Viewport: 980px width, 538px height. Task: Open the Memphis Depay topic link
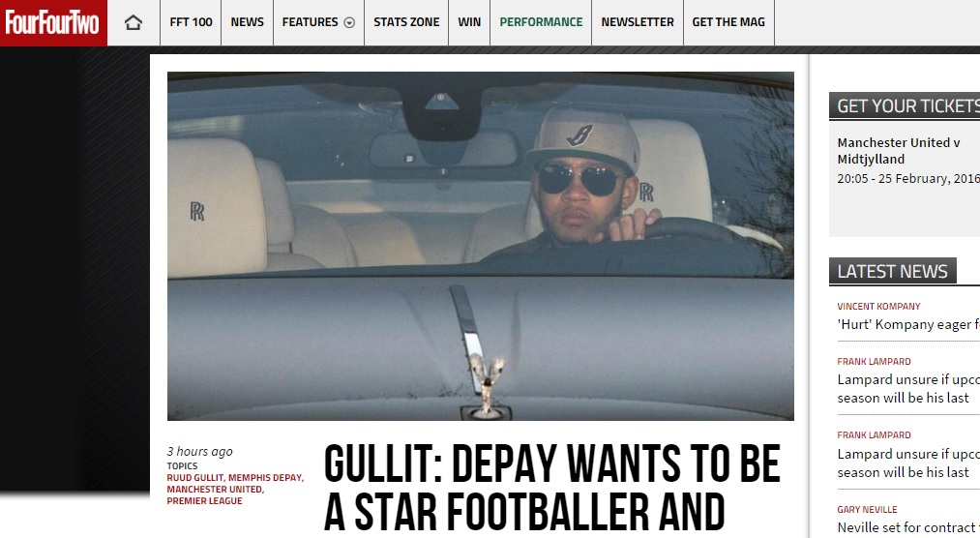pos(266,477)
